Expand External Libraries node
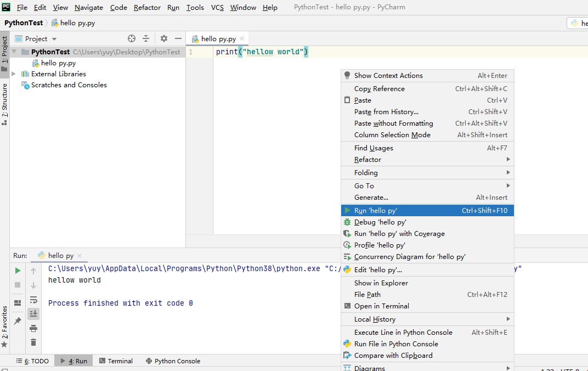Screen dimensions: 588x371 coord(14,74)
